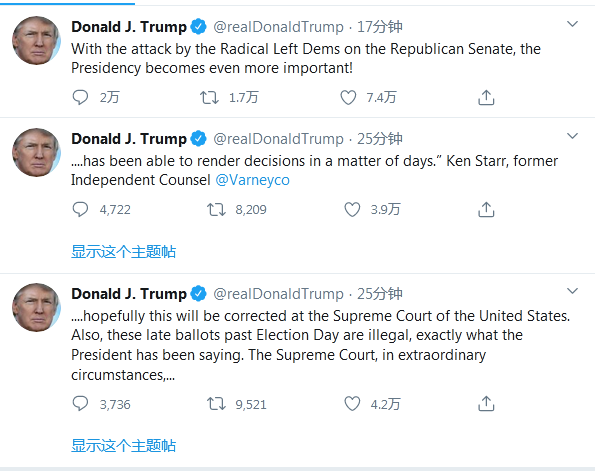Reply to the Radical Left Dems tweet

[x=80, y=98]
